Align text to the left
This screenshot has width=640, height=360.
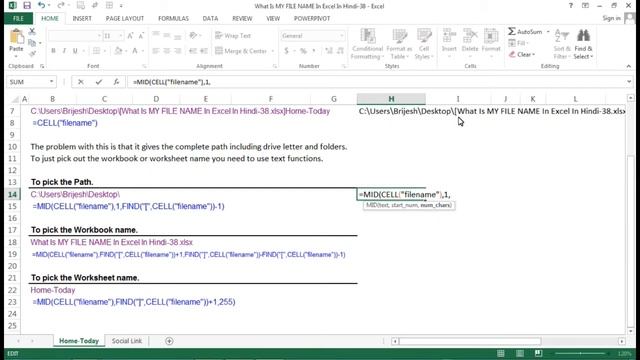156,51
